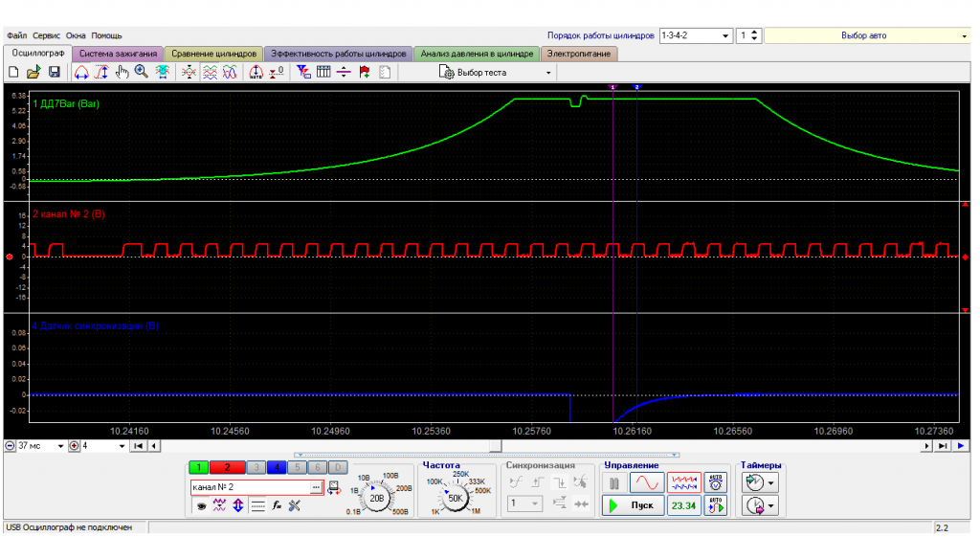This screenshot has height=537, width=980.
Task: Click the ellipsis button in channel name field
Action: click(316, 487)
